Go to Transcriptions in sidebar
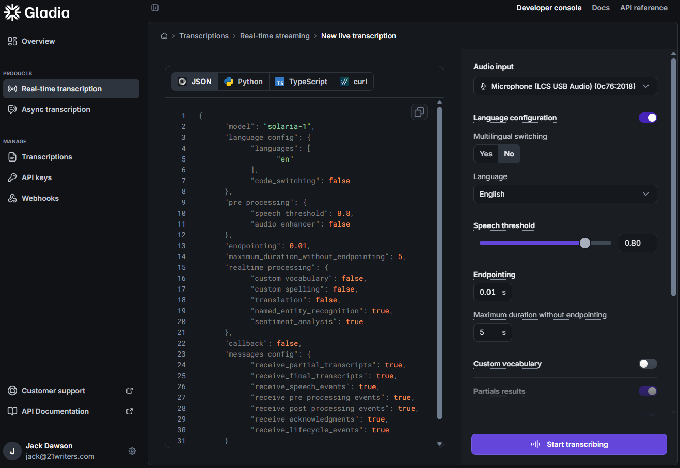This screenshot has width=680, height=468. coord(71,157)
